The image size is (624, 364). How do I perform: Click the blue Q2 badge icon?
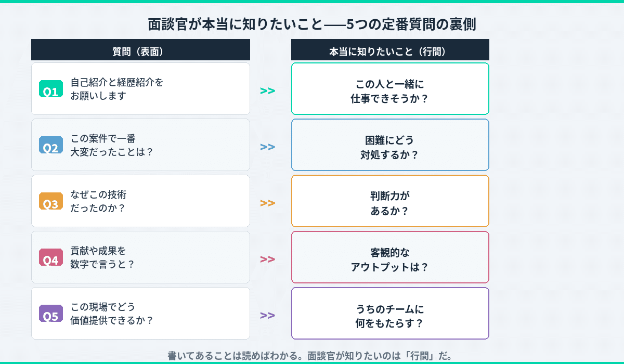(50, 145)
